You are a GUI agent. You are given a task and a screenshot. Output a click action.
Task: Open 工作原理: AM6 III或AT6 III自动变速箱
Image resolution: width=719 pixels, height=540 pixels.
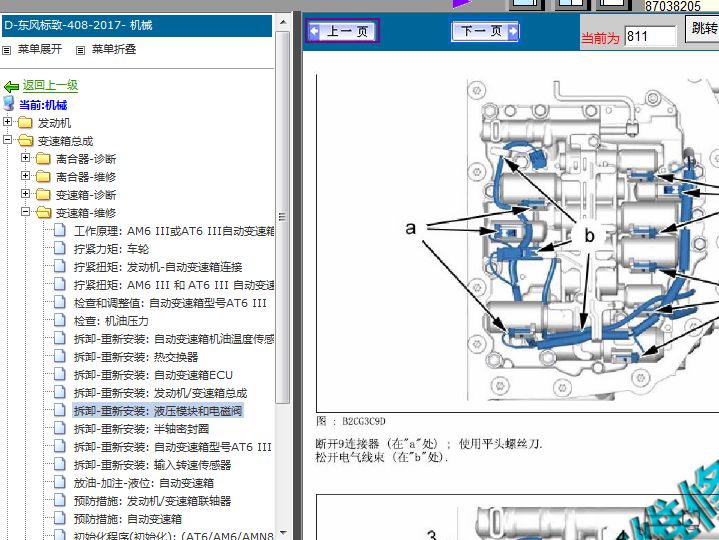[174, 231]
